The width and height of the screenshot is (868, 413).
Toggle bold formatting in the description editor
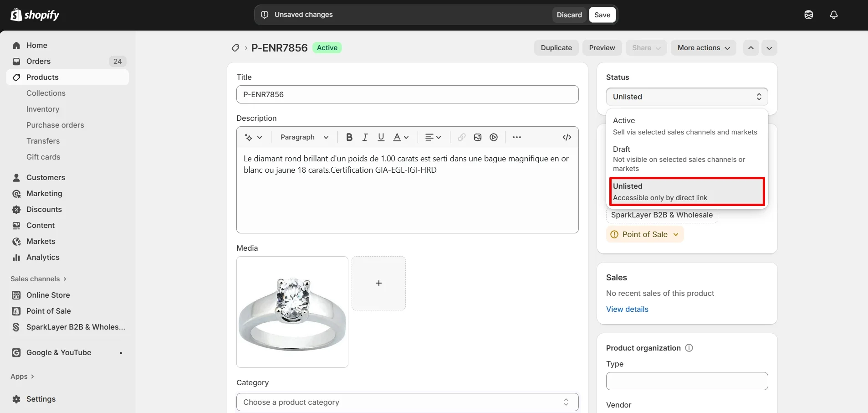coord(349,137)
